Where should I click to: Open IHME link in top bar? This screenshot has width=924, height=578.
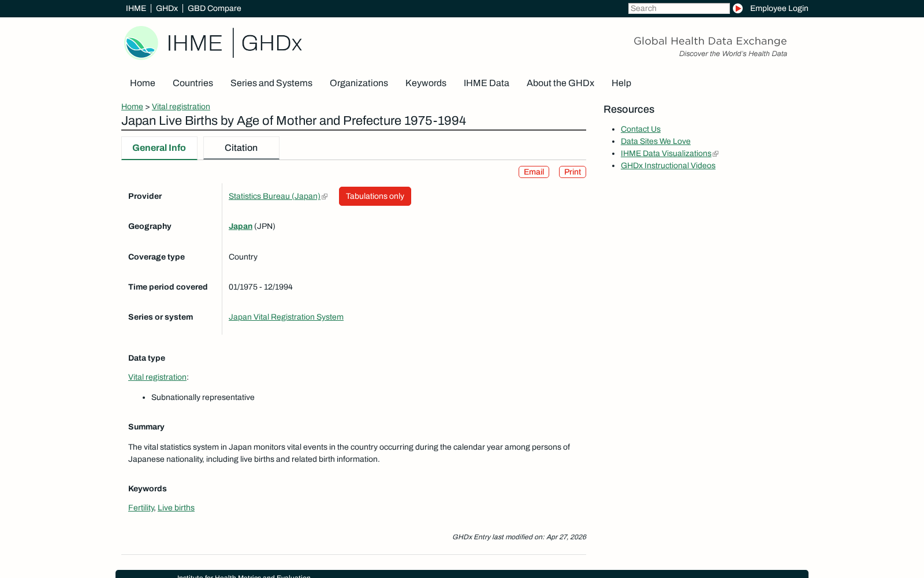[x=136, y=8]
